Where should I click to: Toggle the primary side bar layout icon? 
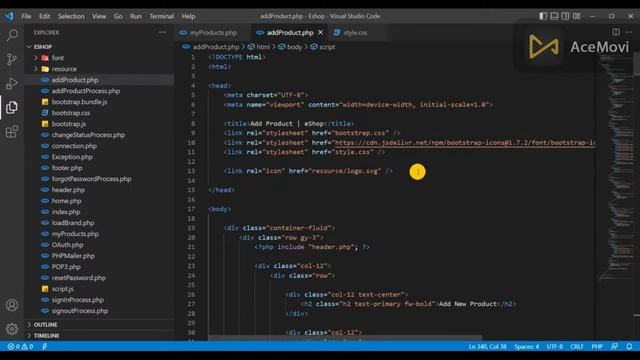[543, 16]
